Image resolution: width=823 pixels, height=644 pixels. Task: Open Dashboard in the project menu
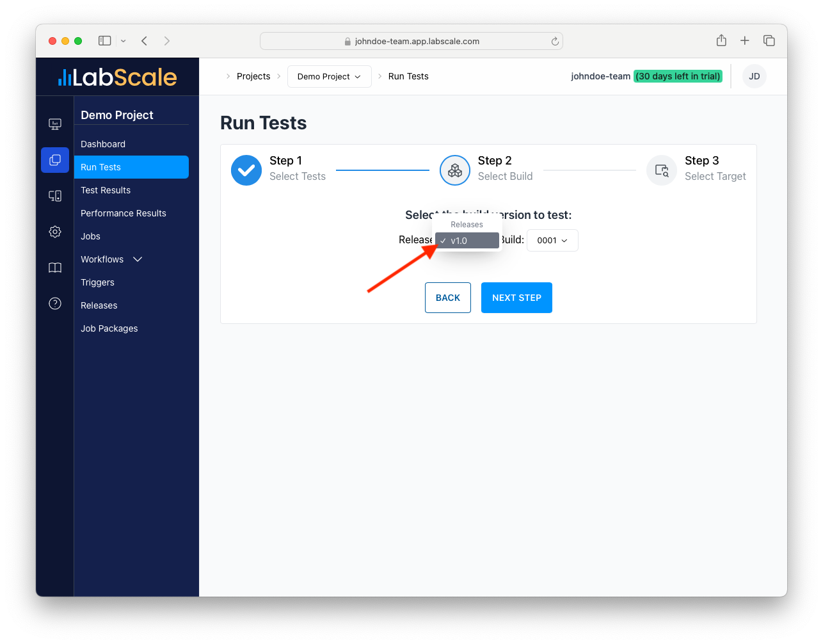(x=131, y=144)
